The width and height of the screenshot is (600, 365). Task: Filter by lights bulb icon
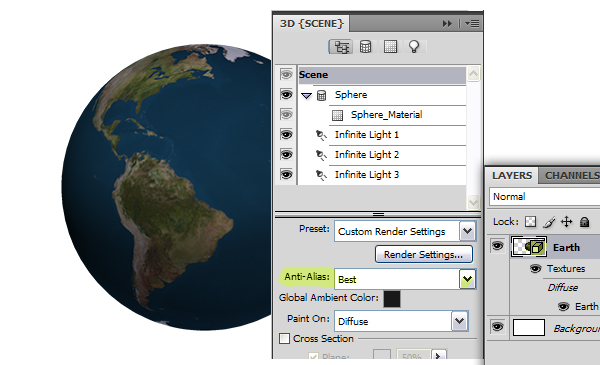(x=414, y=47)
